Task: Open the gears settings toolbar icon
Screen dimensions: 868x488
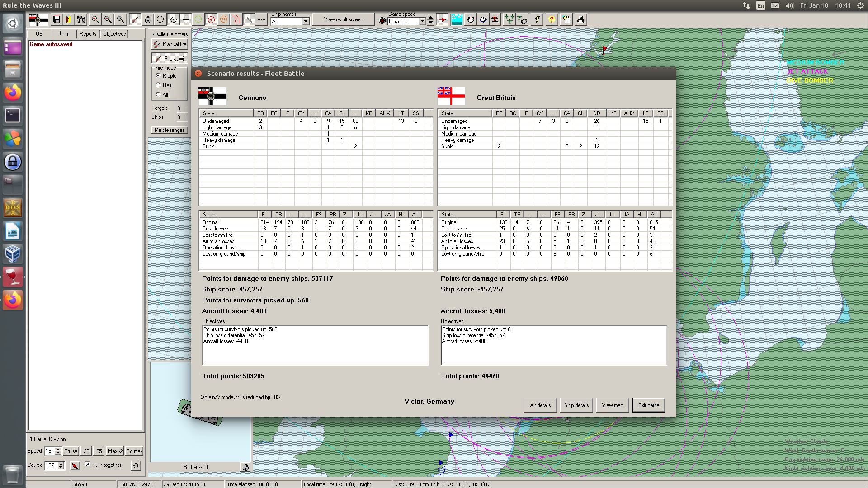Action: [x=81, y=19]
